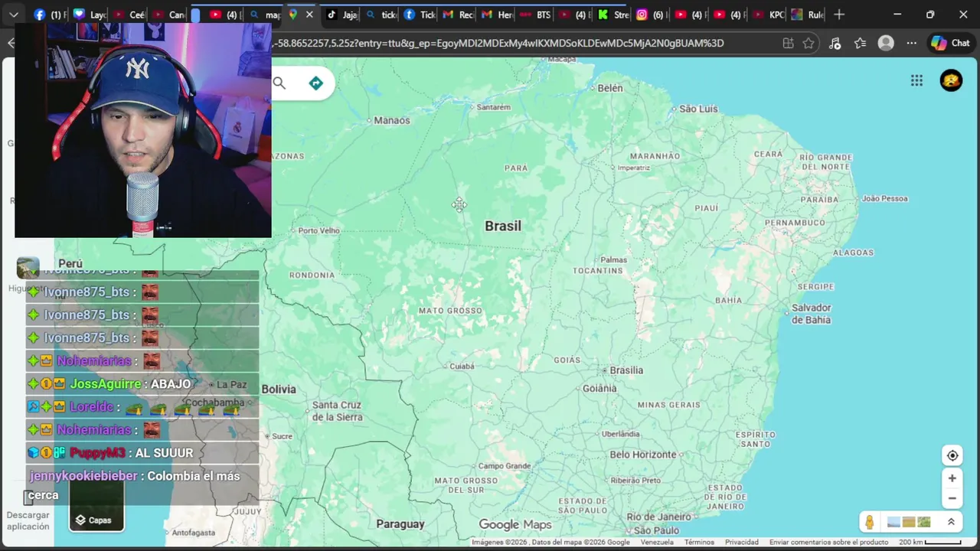Open the Google account avatar menu
The image size is (980, 551).
coord(951,80)
